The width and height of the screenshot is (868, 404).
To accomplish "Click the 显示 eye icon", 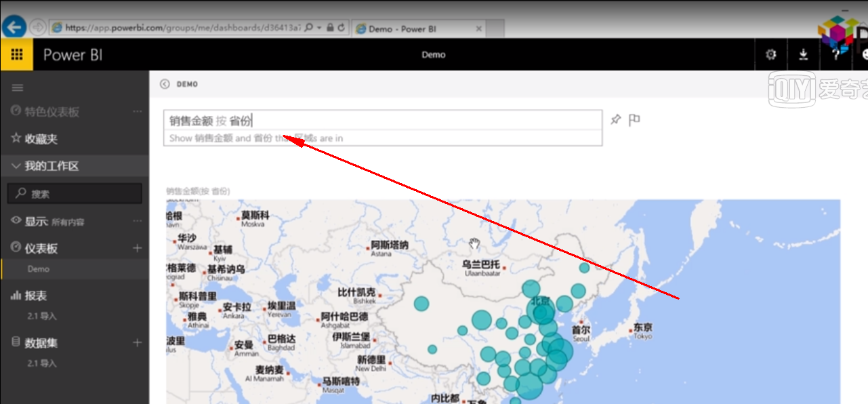I will (x=16, y=221).
